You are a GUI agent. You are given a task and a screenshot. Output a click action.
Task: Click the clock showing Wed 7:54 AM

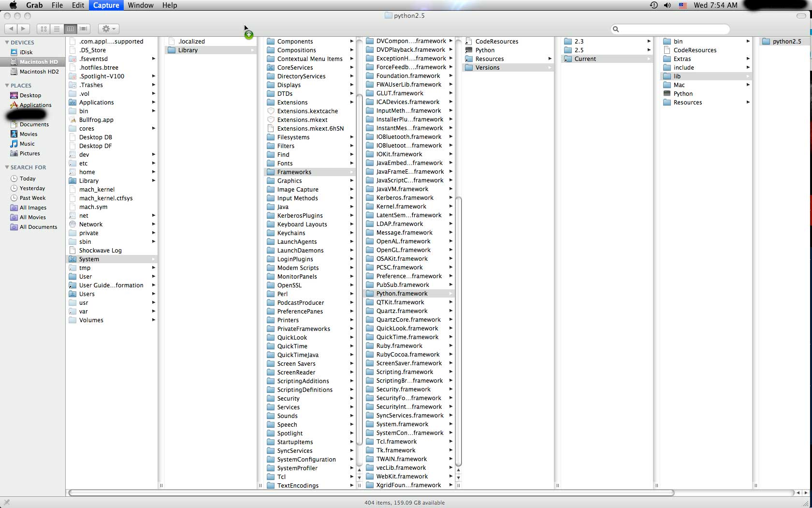(x=715, y=5)
